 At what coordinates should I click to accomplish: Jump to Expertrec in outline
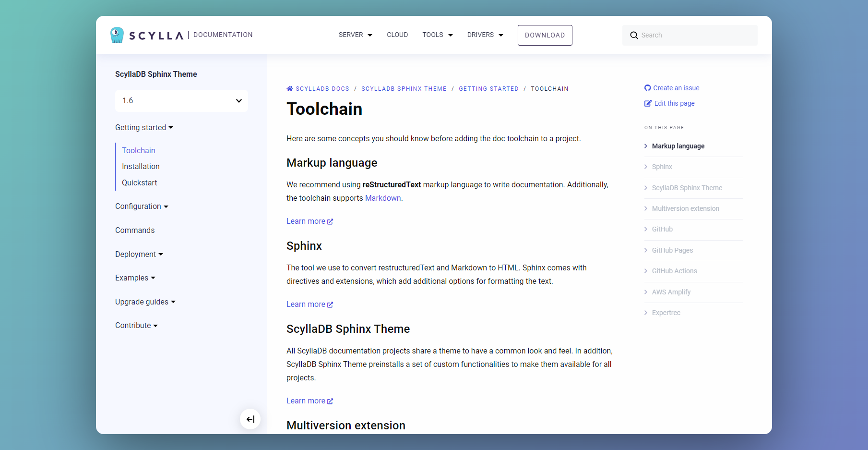tap(666, 313)
